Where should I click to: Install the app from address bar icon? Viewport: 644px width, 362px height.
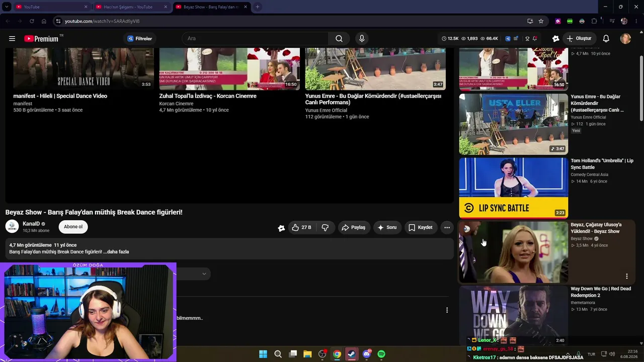(530, 21)
